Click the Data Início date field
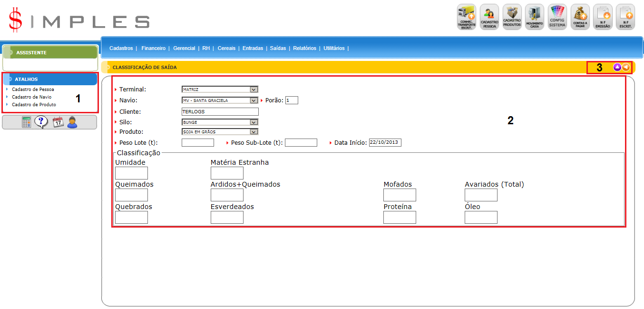This screenshot has height=309, width=644. click(x=385, y=143)
